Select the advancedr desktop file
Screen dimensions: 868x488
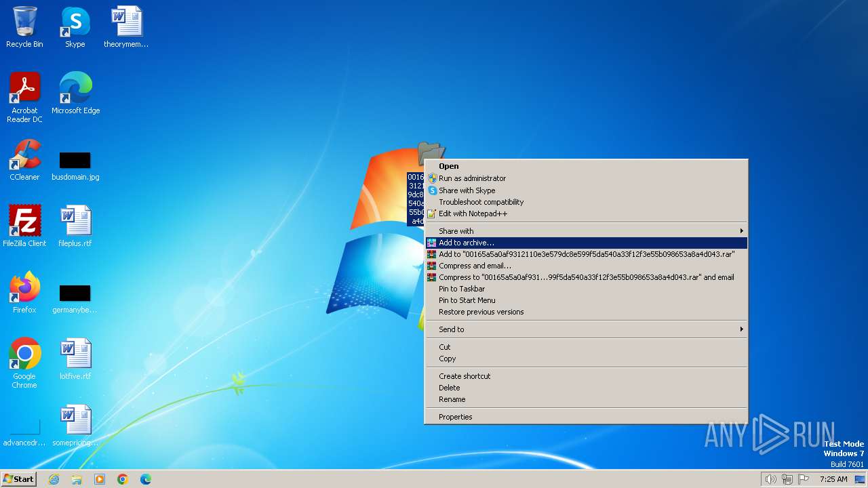(x=24, y=434)
